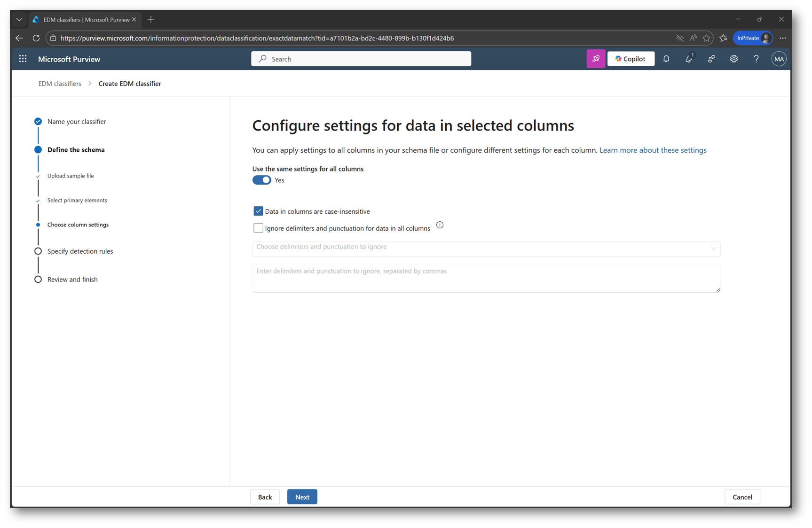Viewport: 812px width, 528px height.
Task: Go to 'EDM classifiers' breadcrumb
Action: point(60,84)
